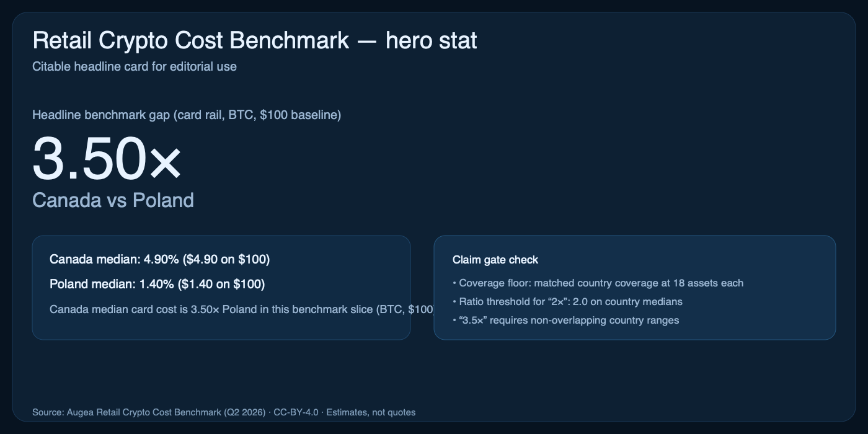868x434 pixels.
Task: Click the large 3.50× hero figure
Action: coord(107,159)
